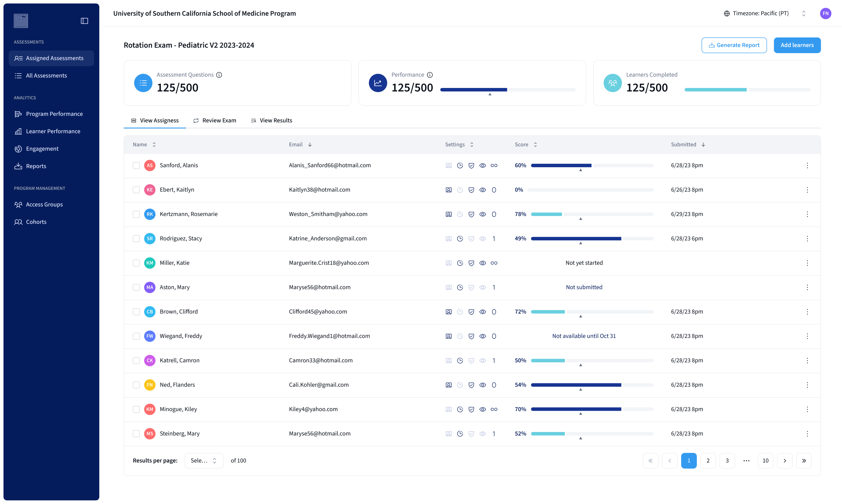The height and width of the screenshot is (504, 842).
Task: Click the FN user avatar
Action: (825, 14)
